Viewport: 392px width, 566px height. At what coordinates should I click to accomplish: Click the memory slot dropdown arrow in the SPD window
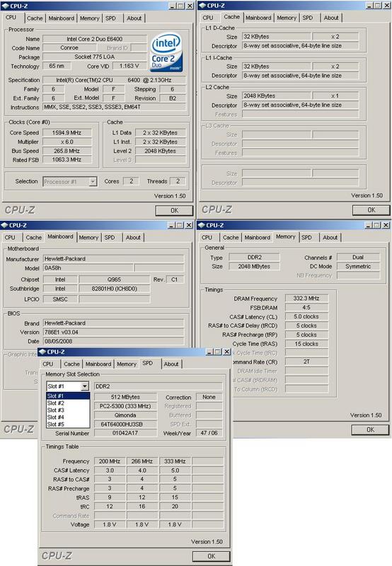tap(84, 386)
